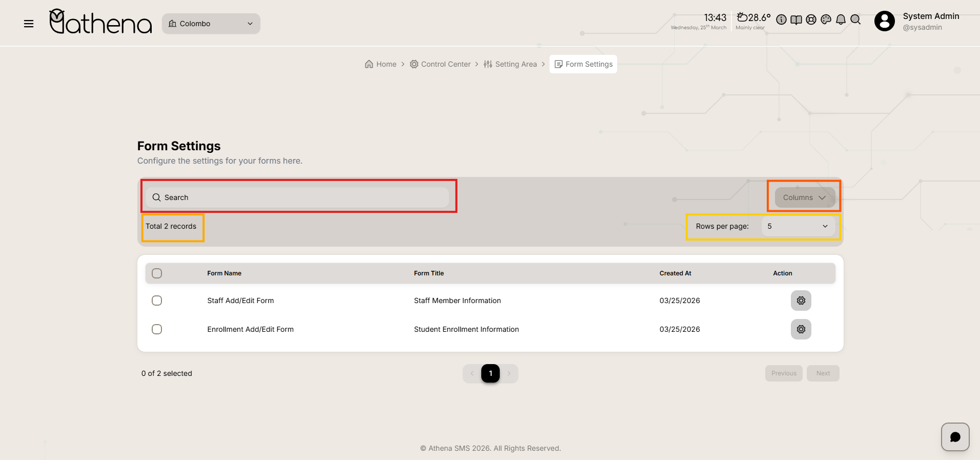Select the Enrollment Add/Edit Form row checkbox

pyautogui.click(x=157, y=329)
